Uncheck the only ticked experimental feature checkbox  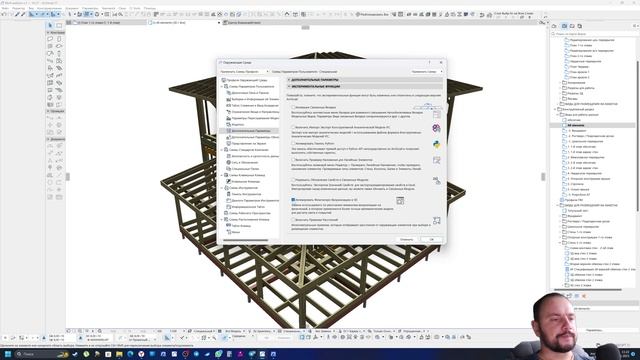click(x=293, y=200)
